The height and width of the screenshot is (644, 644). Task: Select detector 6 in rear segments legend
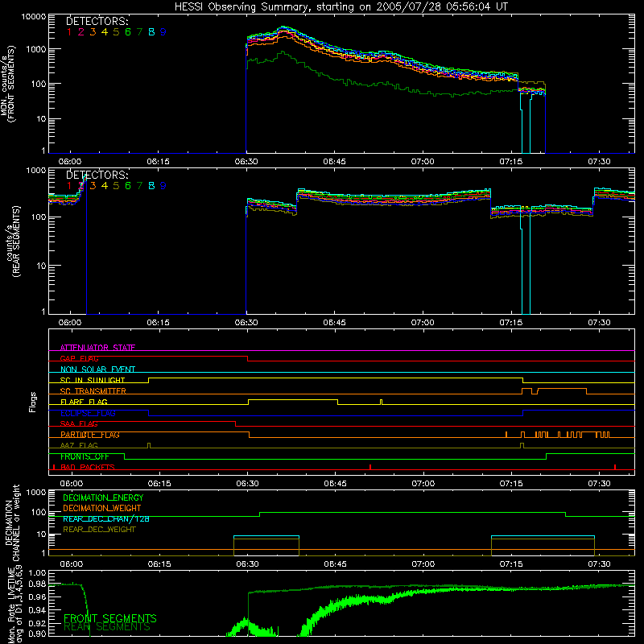128,186
